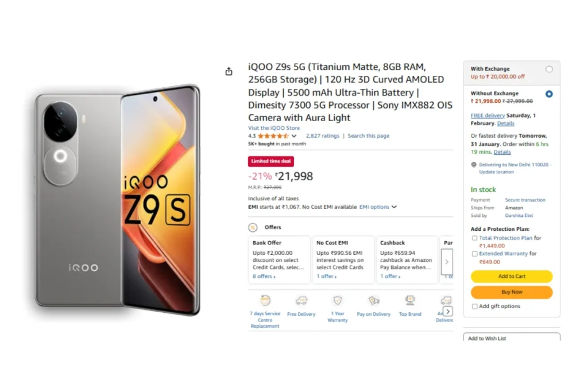Screen dimensions: 588x392
Task: Click the orange Buy Now button
Action: coord(512,292)
